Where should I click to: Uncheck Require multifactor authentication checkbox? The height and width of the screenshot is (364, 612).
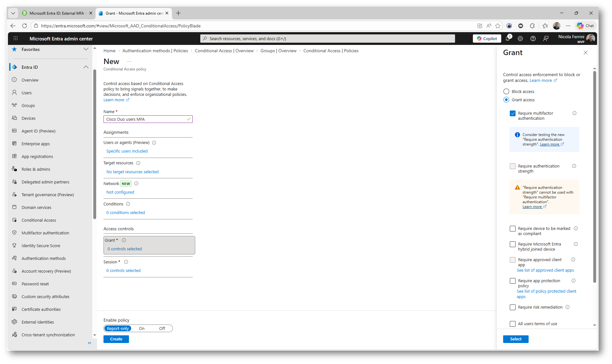click(x=513, y=113)
